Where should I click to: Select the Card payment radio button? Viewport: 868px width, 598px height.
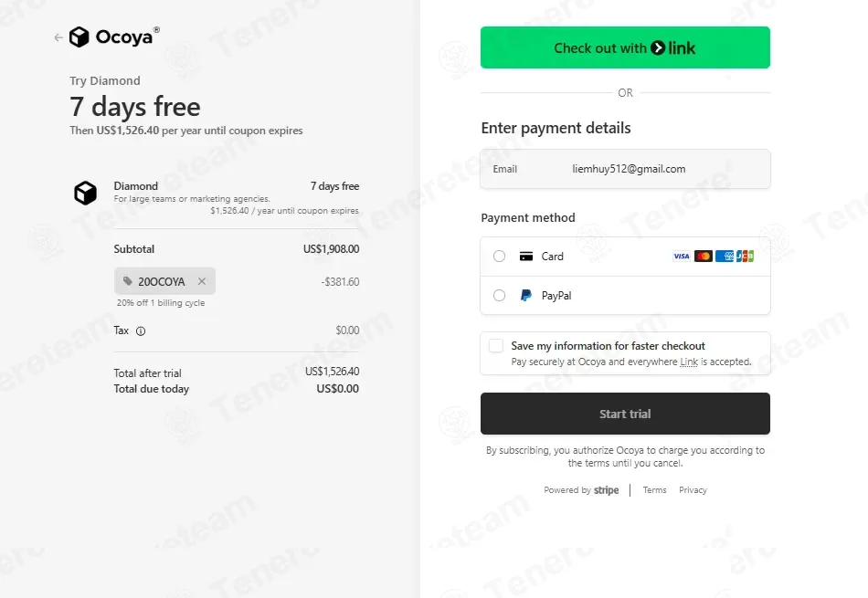click(x=499, y=257)
